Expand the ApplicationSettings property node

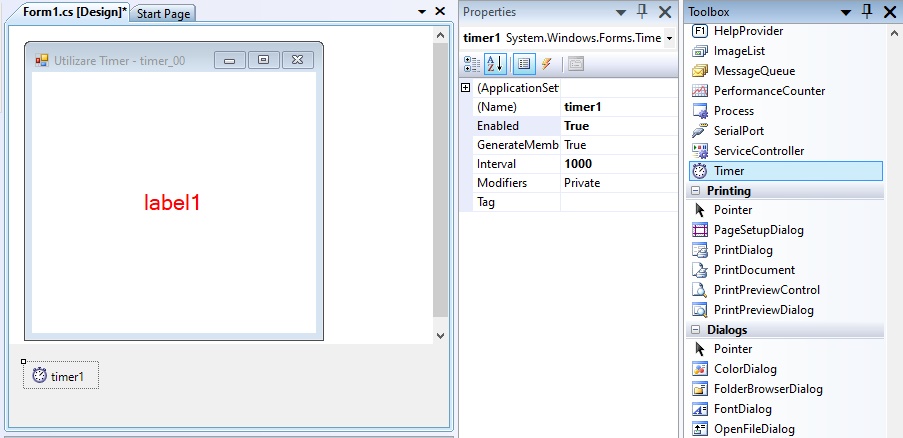coord(465,88)
